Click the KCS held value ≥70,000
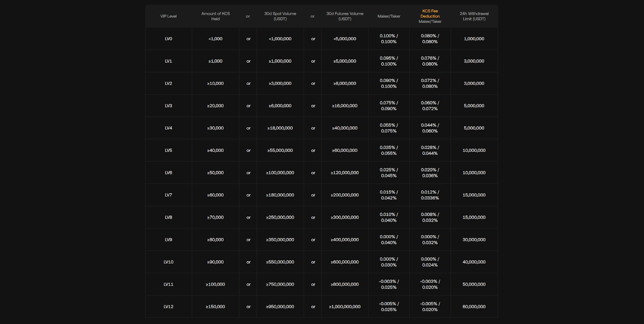644x324 pixels. click(215, 218)
